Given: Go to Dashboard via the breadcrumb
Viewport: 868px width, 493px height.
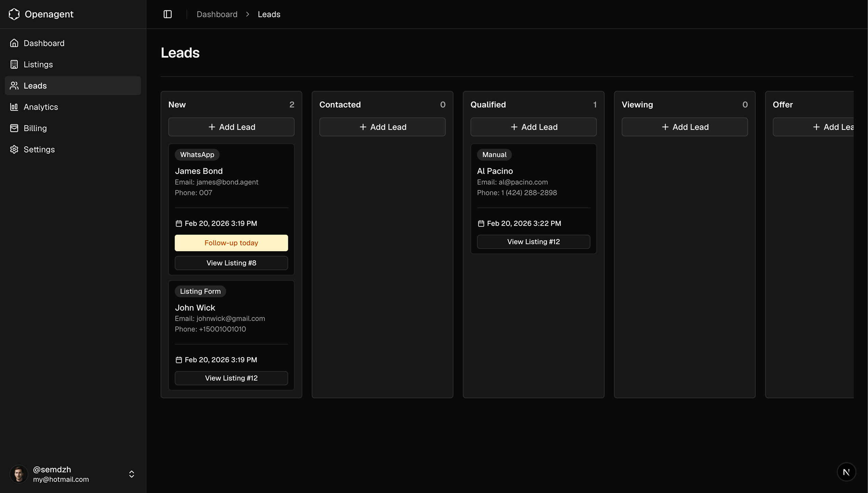Looking at the screenshot, I should click(x=217, y=14).
